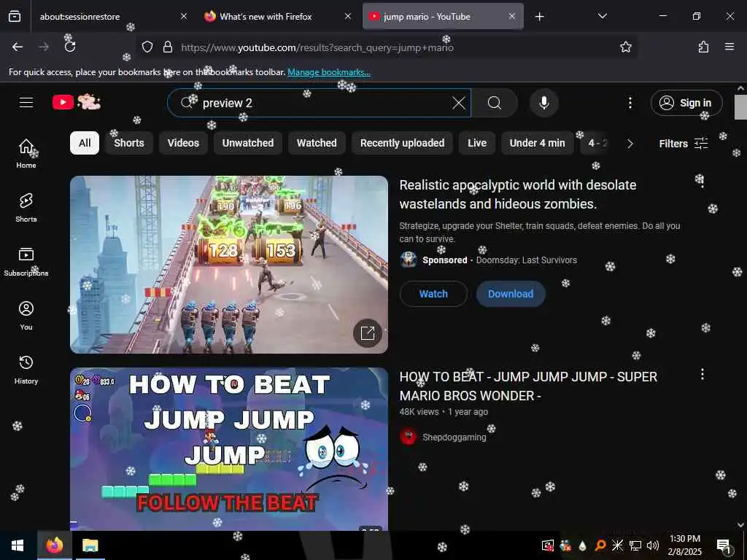Screen dimensions: 747x560
Task: Open a new tab with the plus
Action: (x=539, y=17)
